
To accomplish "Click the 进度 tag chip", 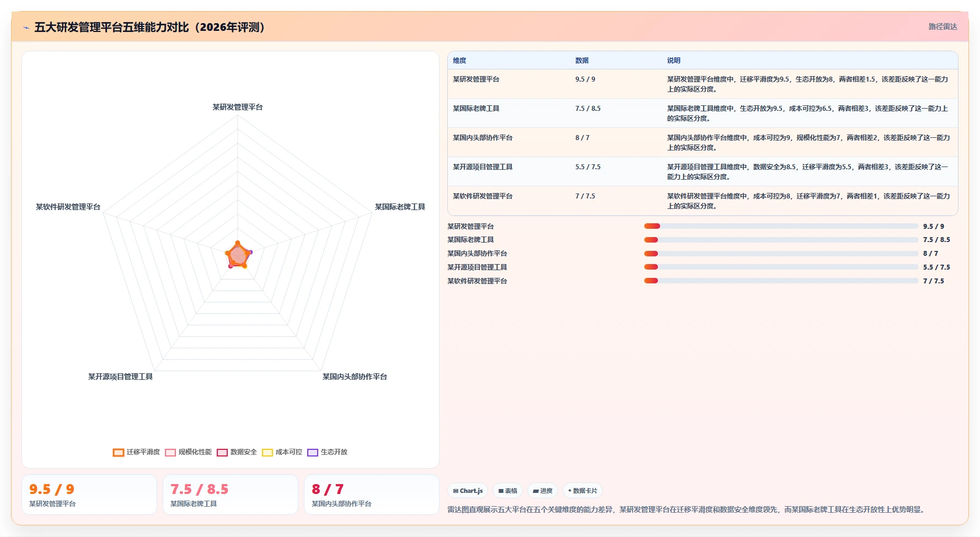I will (543, 491).
